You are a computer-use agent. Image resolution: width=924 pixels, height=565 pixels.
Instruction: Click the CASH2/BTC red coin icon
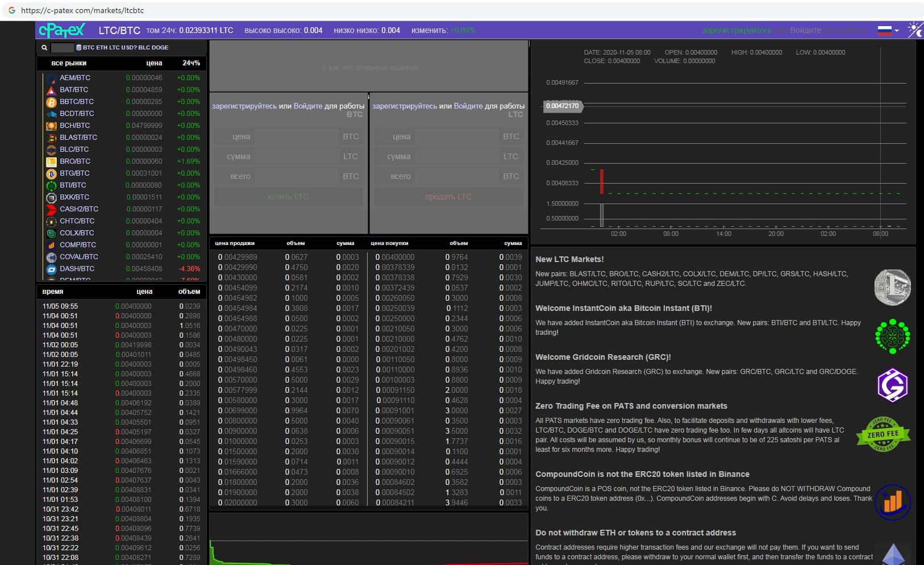[x=51, y=209]
